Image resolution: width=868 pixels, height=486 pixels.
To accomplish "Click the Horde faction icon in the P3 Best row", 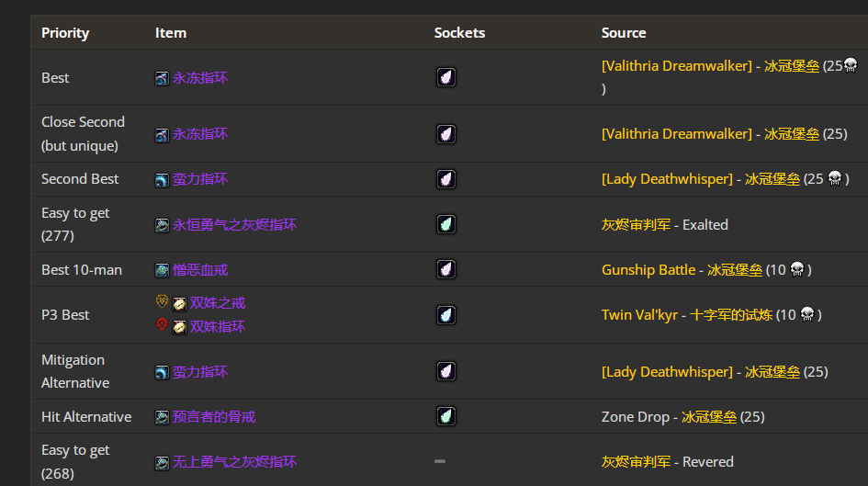I will point(162,326).
